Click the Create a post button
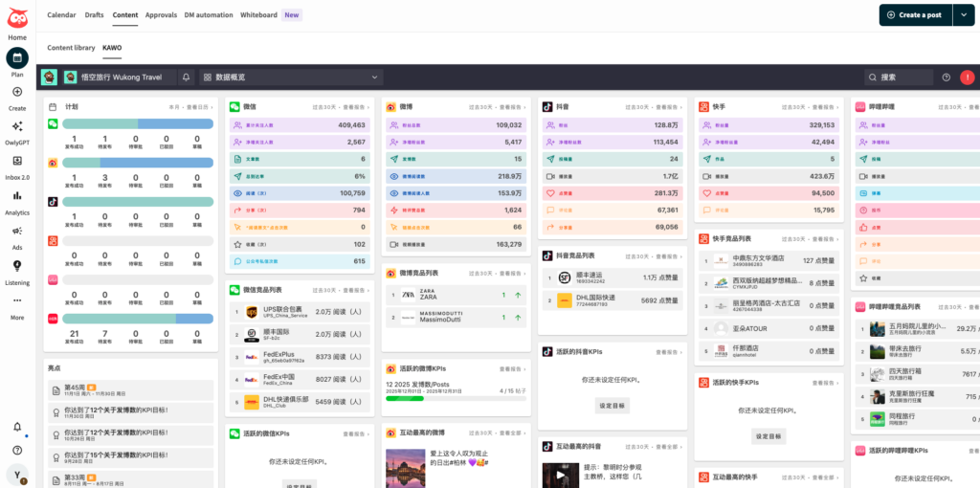This screenshot has width=980, height=488. tap(915, 15)
